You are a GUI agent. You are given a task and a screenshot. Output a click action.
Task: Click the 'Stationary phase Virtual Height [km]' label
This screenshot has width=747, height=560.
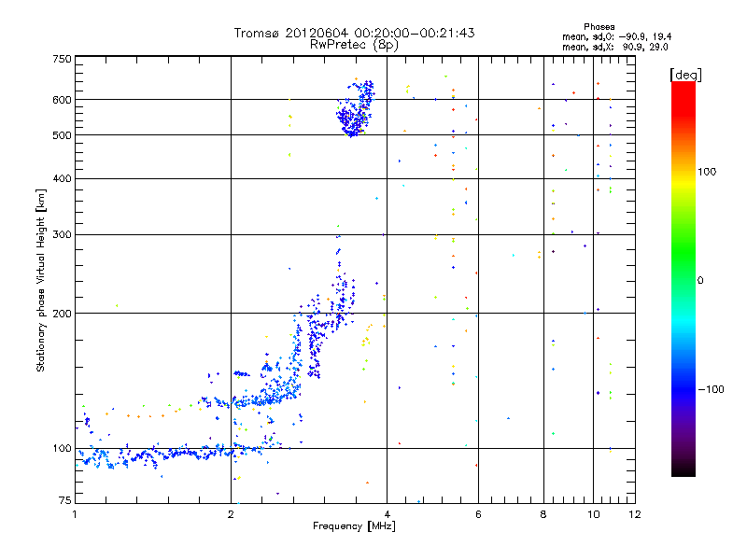click(40, 280)
